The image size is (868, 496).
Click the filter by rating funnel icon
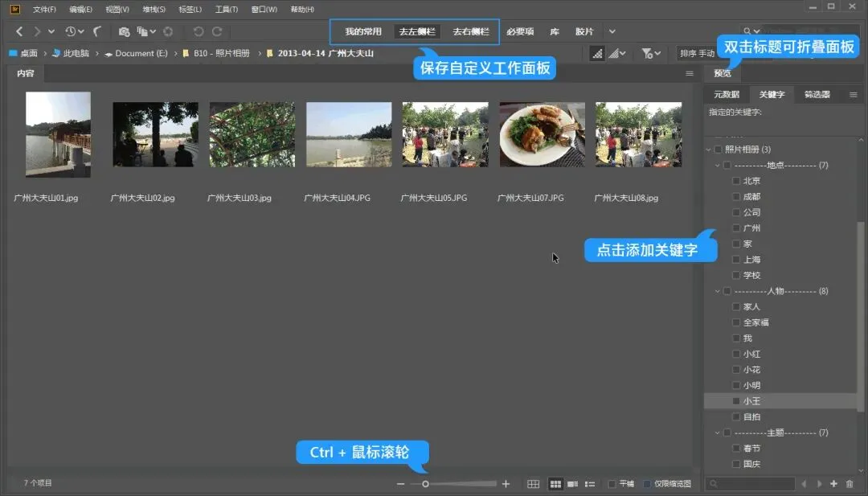pyautogui.click(x=646, y=53)
